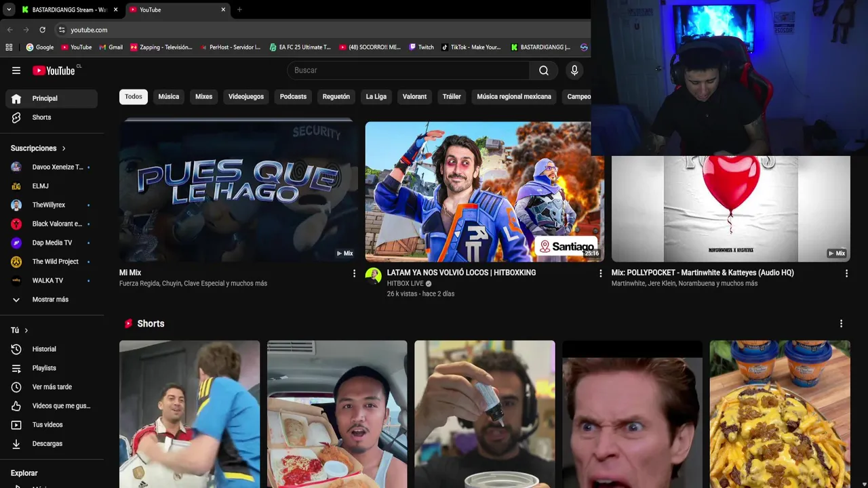
Task: Open Videos que me gustan list
Action: point(52,406)
